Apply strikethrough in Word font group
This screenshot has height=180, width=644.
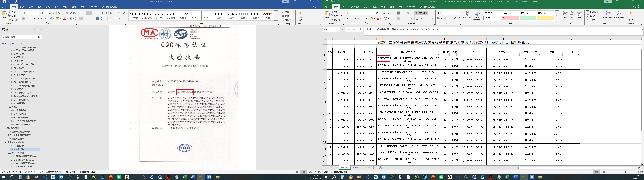tap(38, 18)
